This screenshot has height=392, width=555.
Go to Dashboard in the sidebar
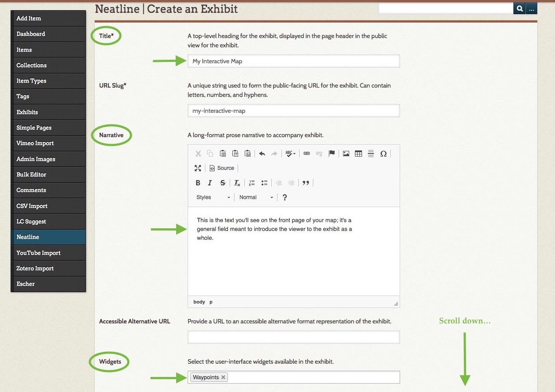point(48,34)
